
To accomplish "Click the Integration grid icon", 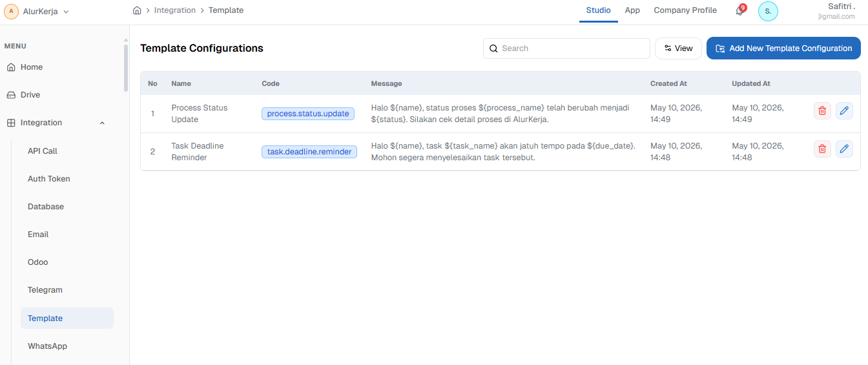I will pyautogui.click(x=11, y=123).
